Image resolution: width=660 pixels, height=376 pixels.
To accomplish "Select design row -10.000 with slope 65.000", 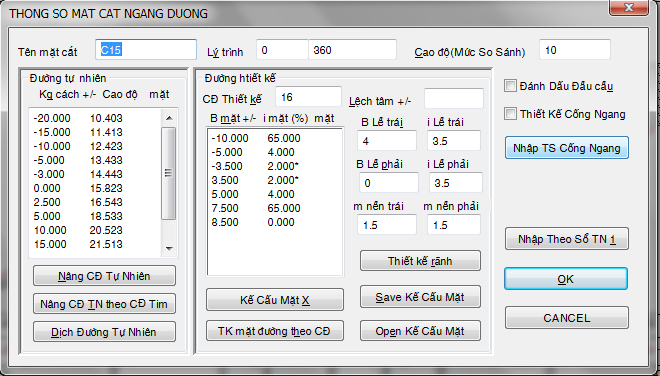I will 274,138.
